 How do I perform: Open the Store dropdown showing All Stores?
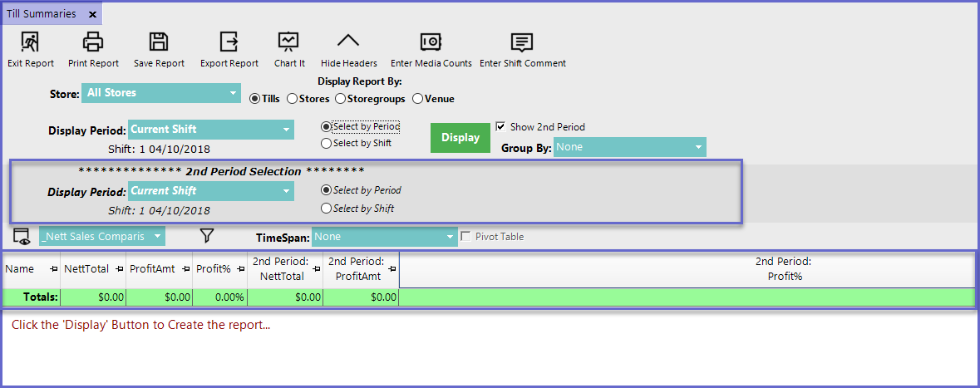(160, 93)
